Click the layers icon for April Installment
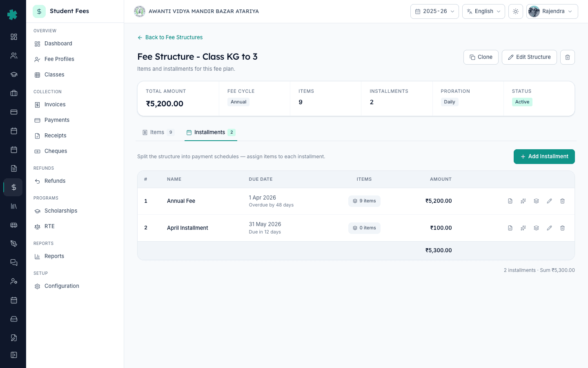The width and height of the screenshot is (588, 368). [x=536, y=228]
